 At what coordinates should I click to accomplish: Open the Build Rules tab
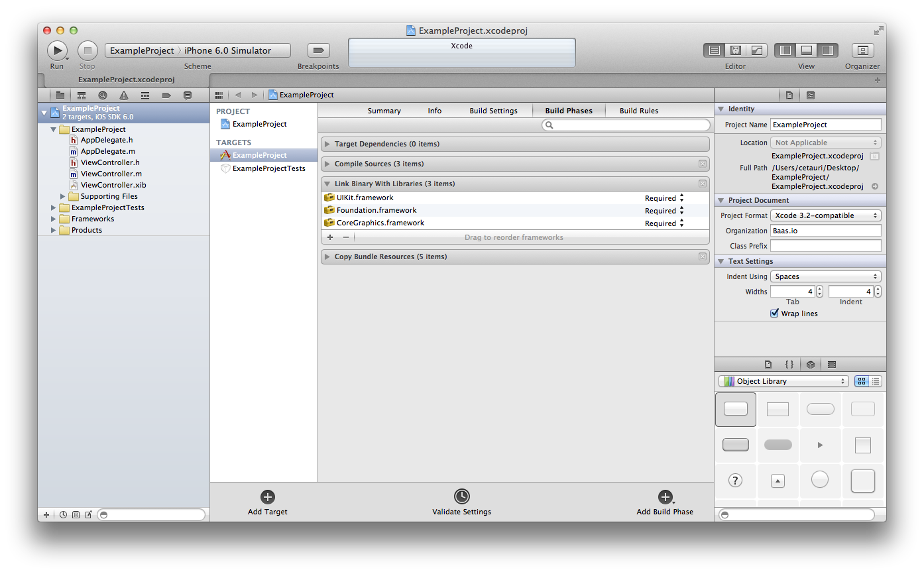tap(639, 111)
